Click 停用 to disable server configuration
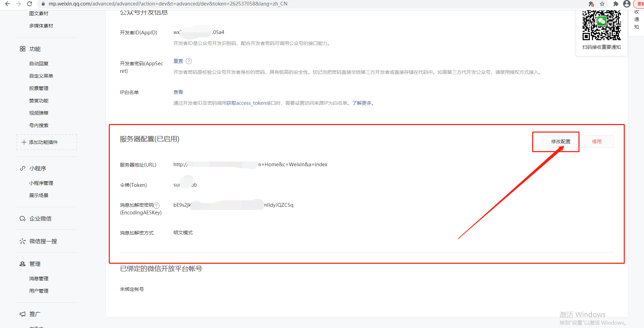The width and height of the screenshot is (644, 328). tap(597, 142)
